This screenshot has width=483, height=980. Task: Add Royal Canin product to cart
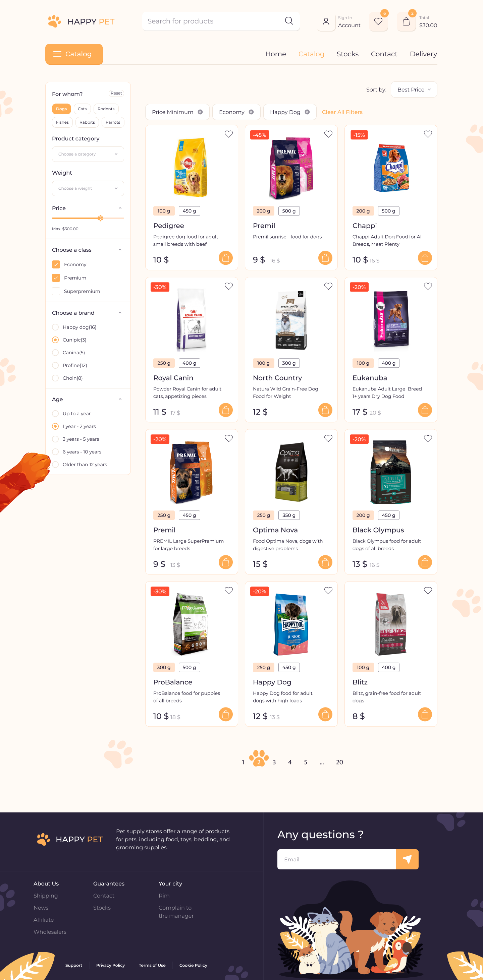click(x=225, y=410)
